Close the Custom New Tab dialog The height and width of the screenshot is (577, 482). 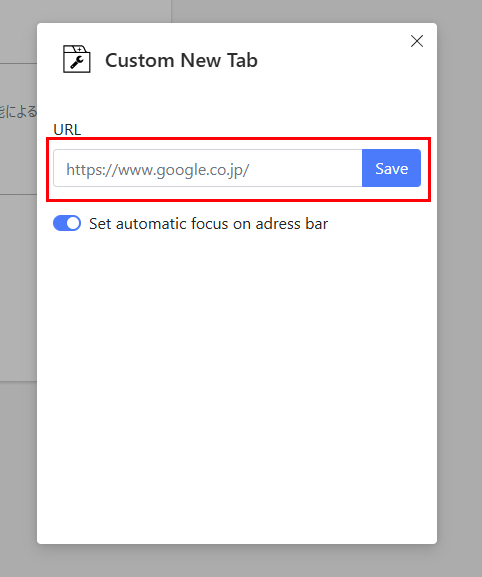coord(417,41)
